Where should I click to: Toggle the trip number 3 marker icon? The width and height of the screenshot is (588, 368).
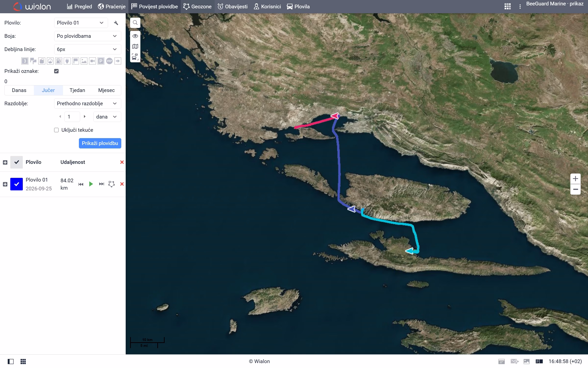pyautogui.click(x=25, y=61)
